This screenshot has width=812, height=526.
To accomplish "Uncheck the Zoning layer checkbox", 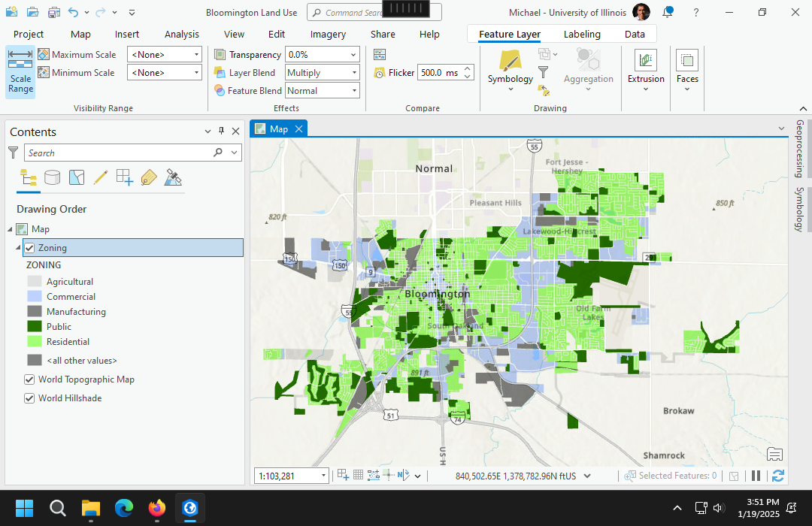I will pyautogui.click(x=29, y=248).
